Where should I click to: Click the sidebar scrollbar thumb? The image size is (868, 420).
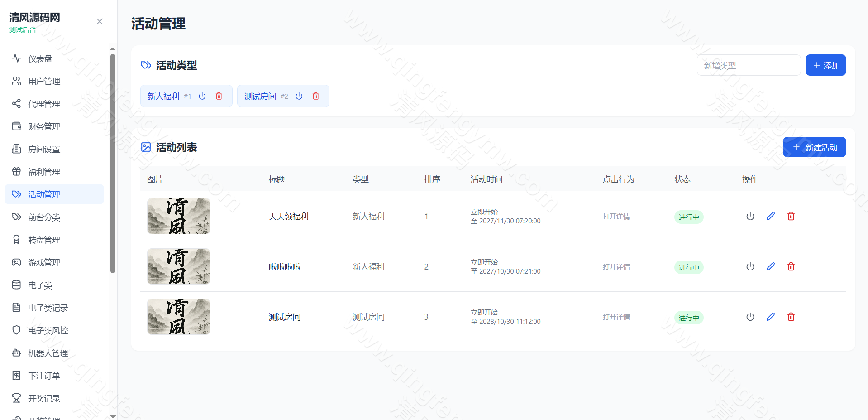(113, 164)
